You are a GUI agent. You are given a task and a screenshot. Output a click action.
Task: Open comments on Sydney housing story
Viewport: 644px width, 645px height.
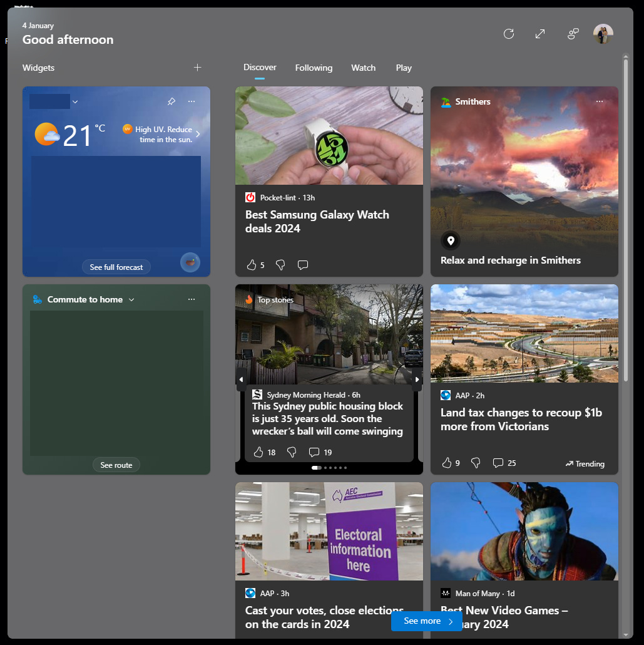(314, 453)
